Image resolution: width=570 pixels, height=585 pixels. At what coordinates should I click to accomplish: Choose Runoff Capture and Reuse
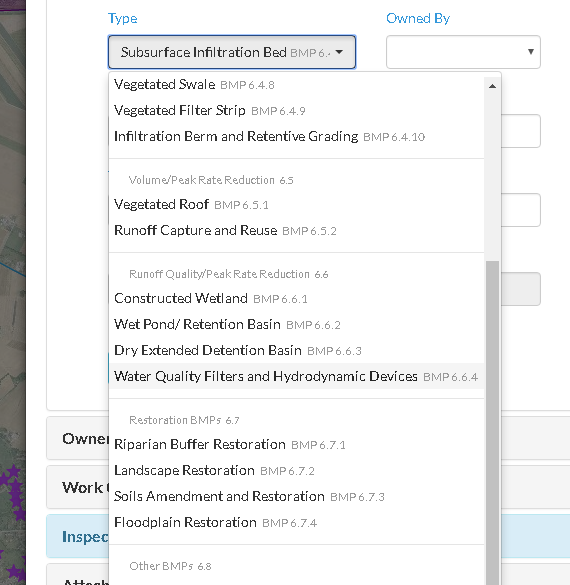(x=297, y=231)
